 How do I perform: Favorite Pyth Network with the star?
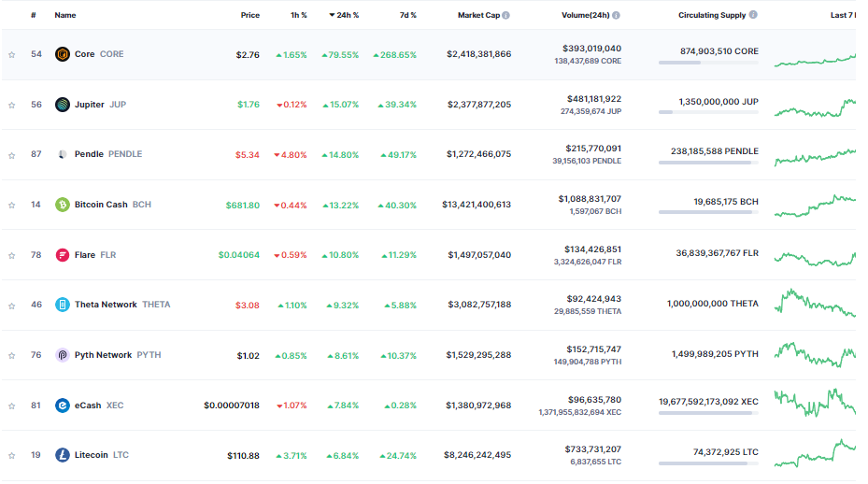pos(11,356)
